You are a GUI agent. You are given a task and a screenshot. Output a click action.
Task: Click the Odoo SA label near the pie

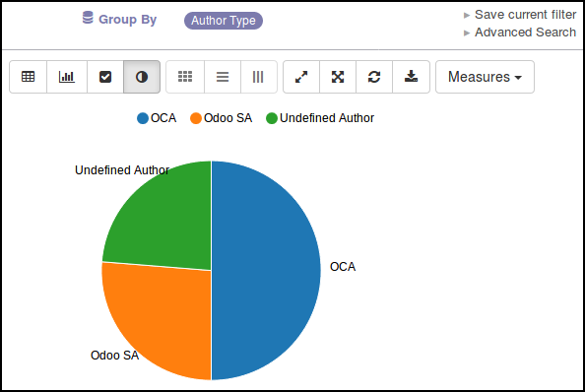coord(114,356)
